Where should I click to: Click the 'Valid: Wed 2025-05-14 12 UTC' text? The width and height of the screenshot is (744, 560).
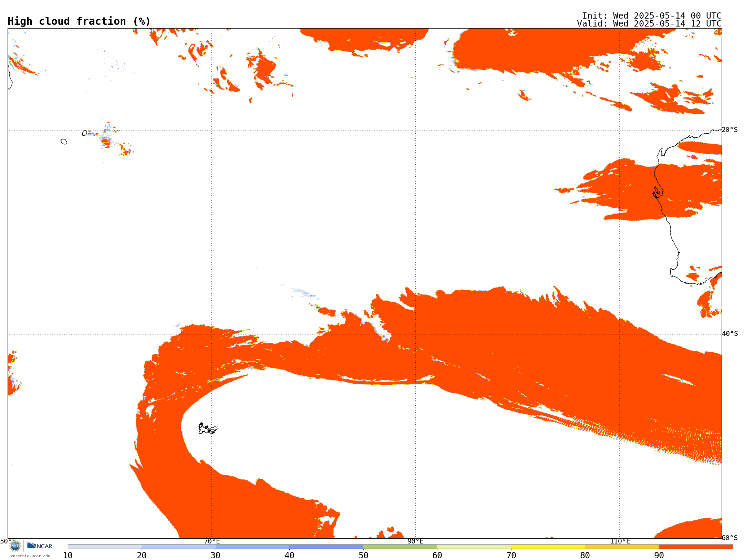pyautogui.click(x=649, y=24)
